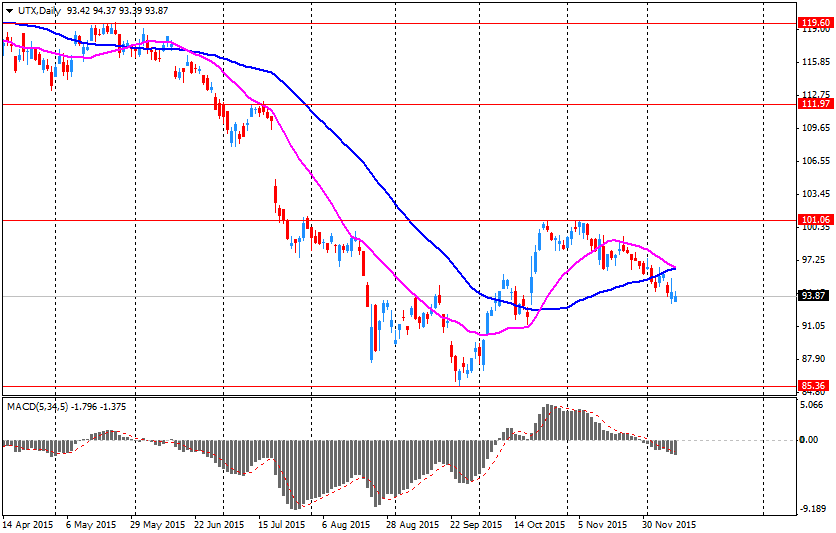Click the 14 Apr 2015 date label
836x533 pixels.
point(28,525)
